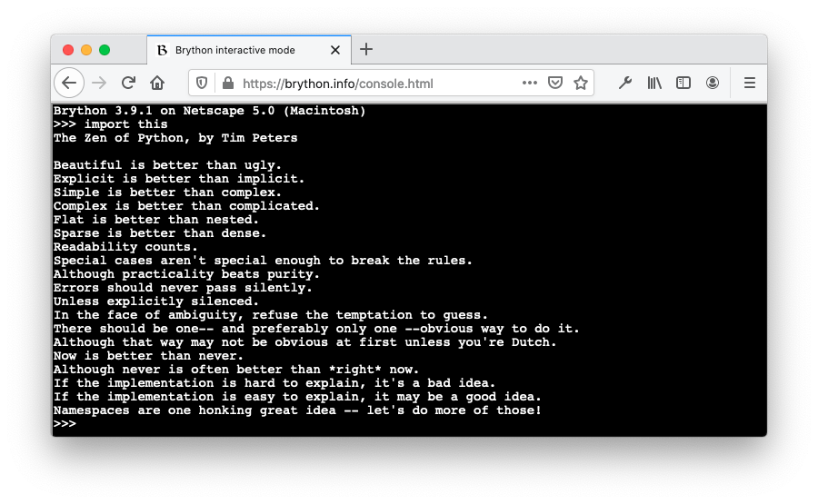Open the Library bookshelf icon
818x504 pixels.
[x=654, y=83]
